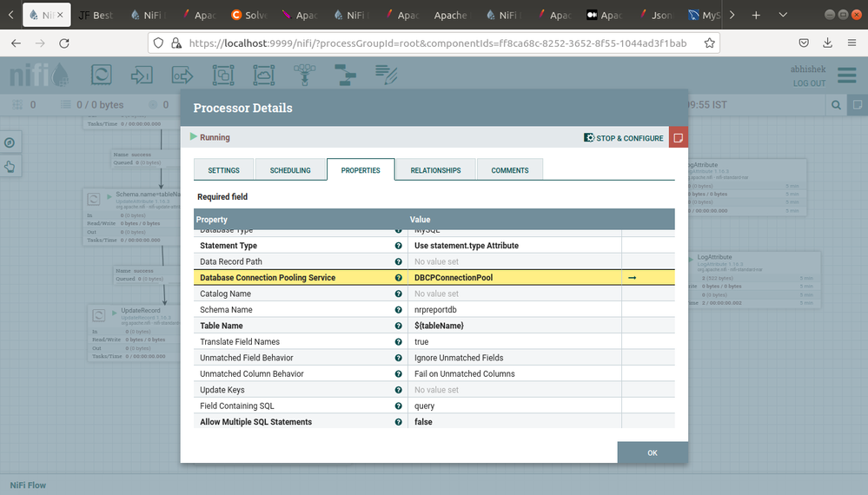This screenshot has width=868, height=495.
Task: Show help for Field Containing SQL
Action: (x=398, y=406)
